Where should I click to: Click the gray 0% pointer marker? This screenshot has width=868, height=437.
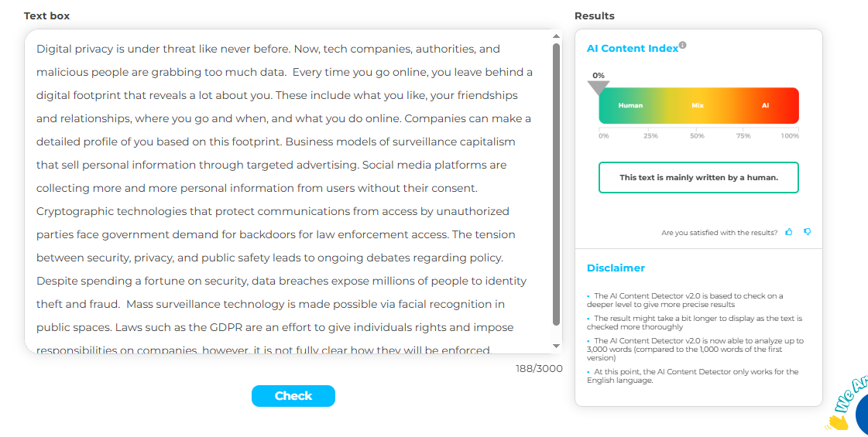point(598,87)
